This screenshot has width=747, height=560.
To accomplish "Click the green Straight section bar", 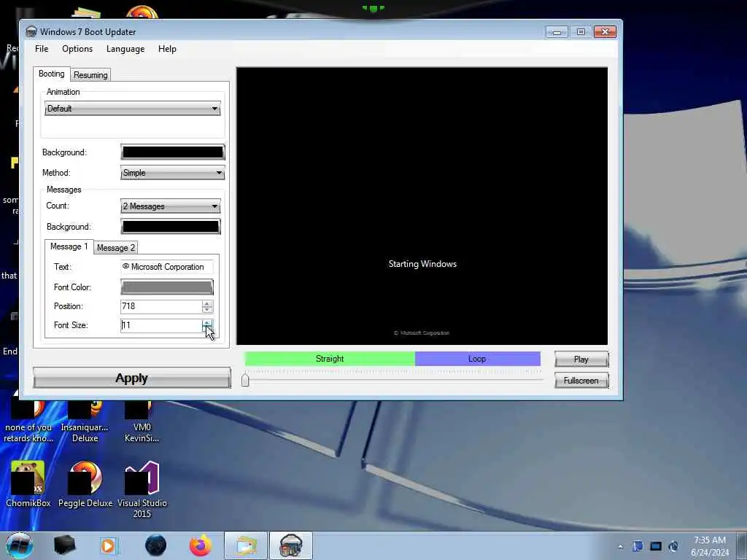I will coord(330,359).
